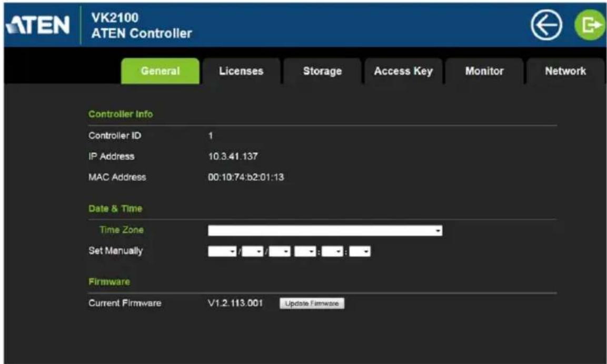Click the IP Address label
Screen dimensions: 607x364
tap(112, 157)
